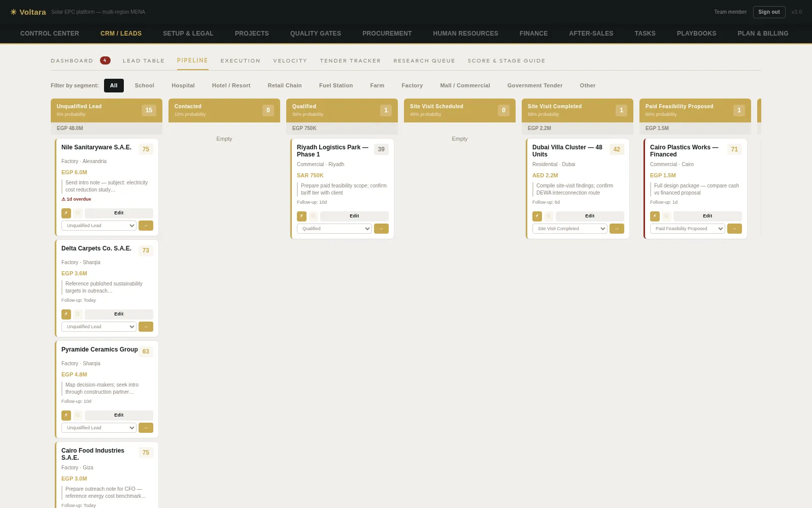The width and height of the screenshot is (812, 508).
Task: Open Qualified stage dropdown on Riyadh card
Action: [334, 229]
